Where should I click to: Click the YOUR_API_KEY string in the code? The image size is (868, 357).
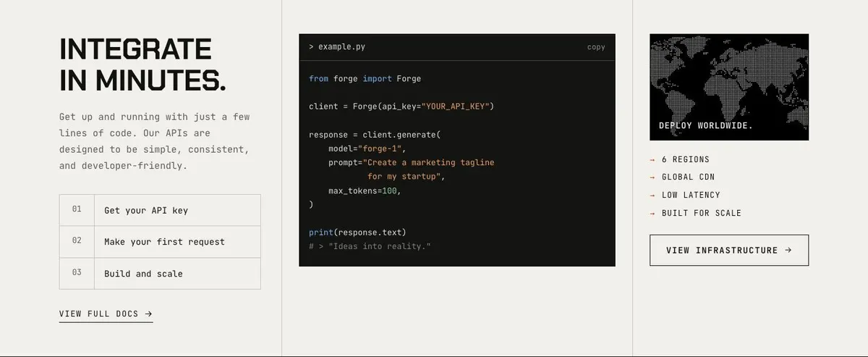455,106
